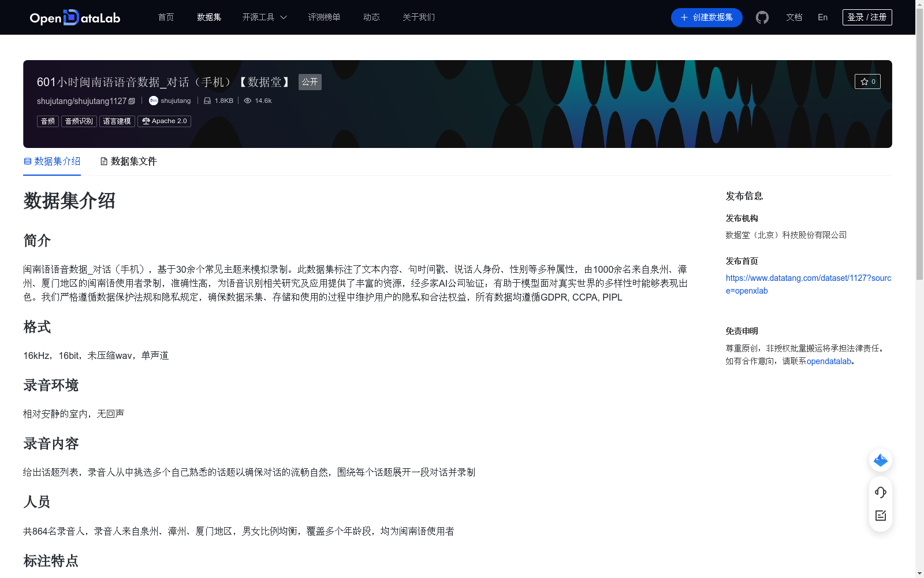Star this dataset
The width and height of the screenshot is (924, 578).
867,81
